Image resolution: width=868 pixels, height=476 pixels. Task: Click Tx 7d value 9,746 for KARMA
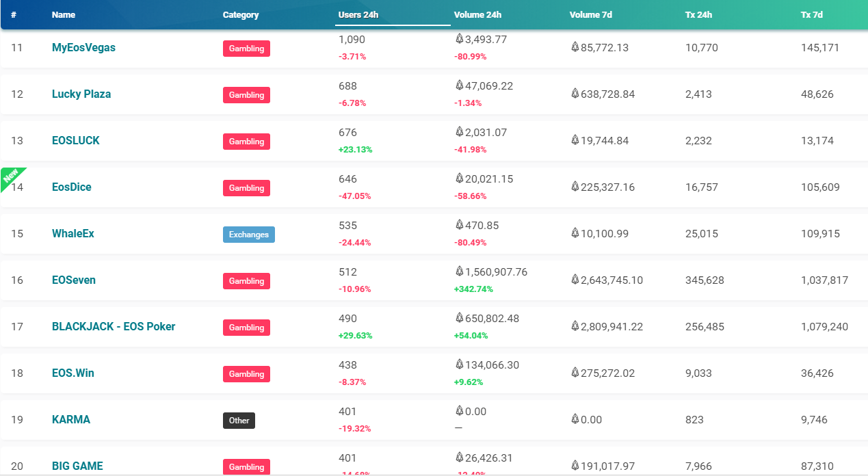(x=814, y=420)
